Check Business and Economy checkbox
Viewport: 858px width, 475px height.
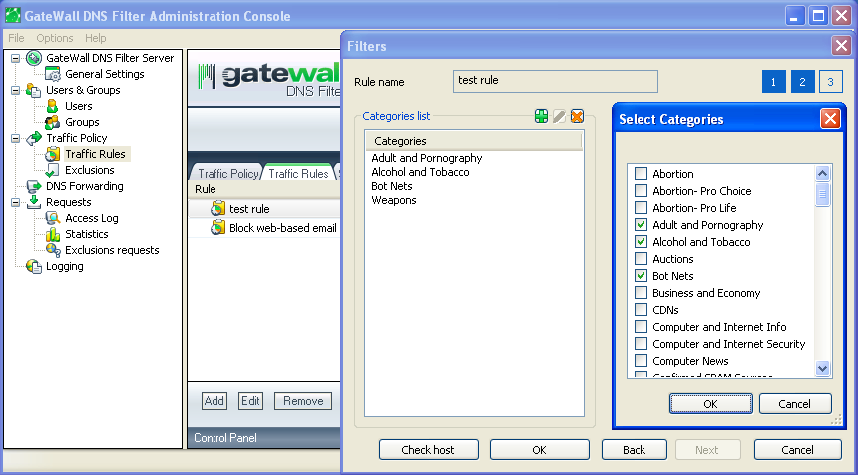point(641,293)
